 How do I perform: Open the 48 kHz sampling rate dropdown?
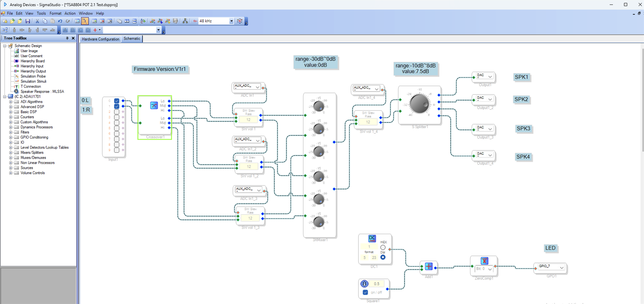click(x=231, y=21)
